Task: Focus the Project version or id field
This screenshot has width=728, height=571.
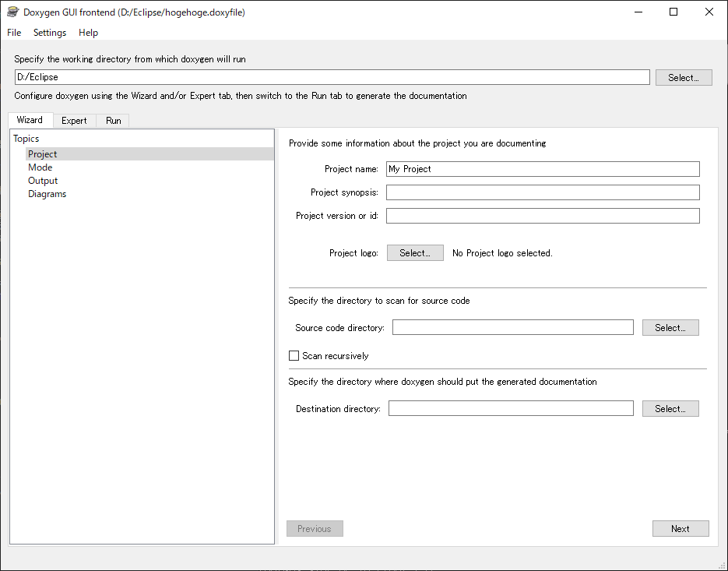Action: tap(543, 216)
